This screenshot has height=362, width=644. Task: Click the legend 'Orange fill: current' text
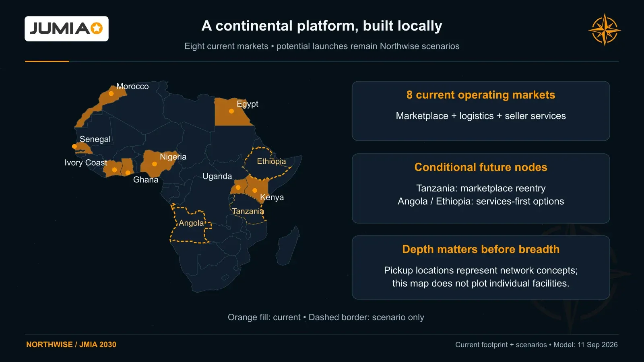coord(264,317)
